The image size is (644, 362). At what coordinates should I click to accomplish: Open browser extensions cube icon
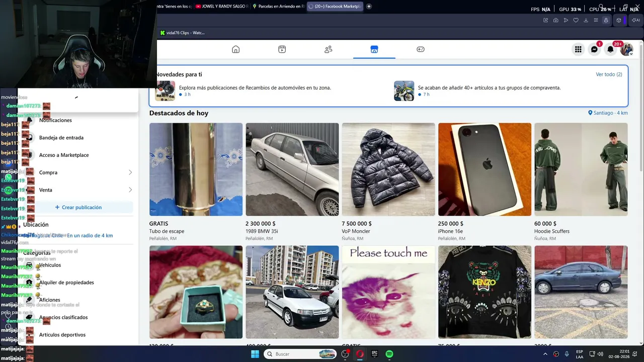click(x=619, y=20)
